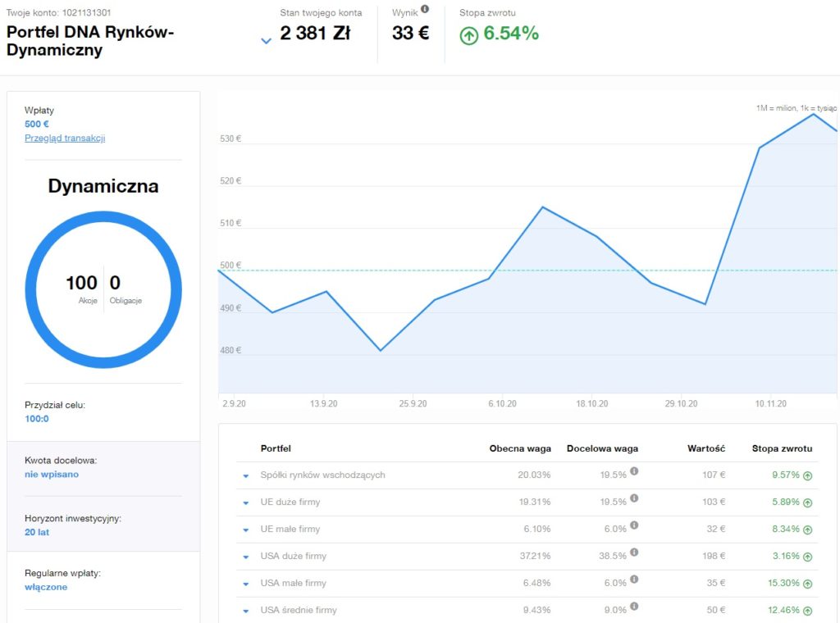Change investment horizon '20 lat'
This screenshot has height=623, width=840.
[x=36, y=532]
